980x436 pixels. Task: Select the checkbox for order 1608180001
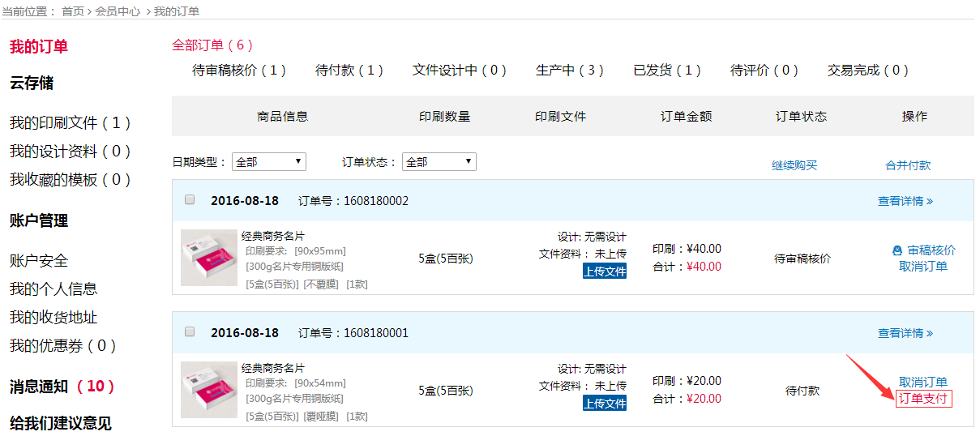(x=190, y=331)
